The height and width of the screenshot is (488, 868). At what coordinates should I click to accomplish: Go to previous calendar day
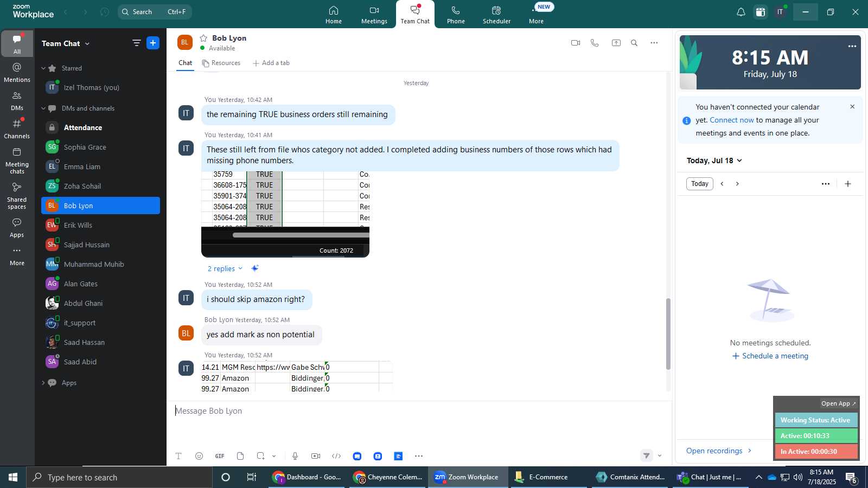pyautogui.click(x=722, y=184)
